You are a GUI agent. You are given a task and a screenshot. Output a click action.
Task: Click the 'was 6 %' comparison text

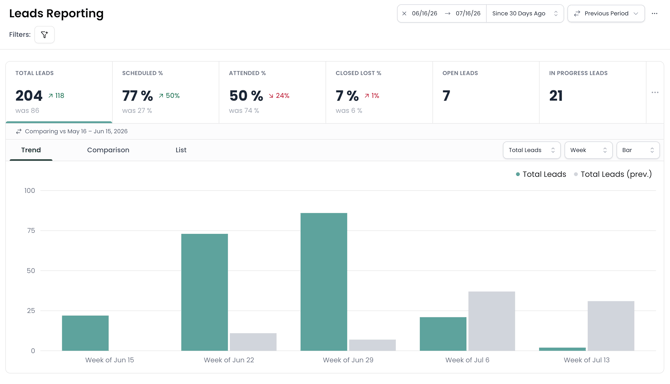tap(349, 111)
